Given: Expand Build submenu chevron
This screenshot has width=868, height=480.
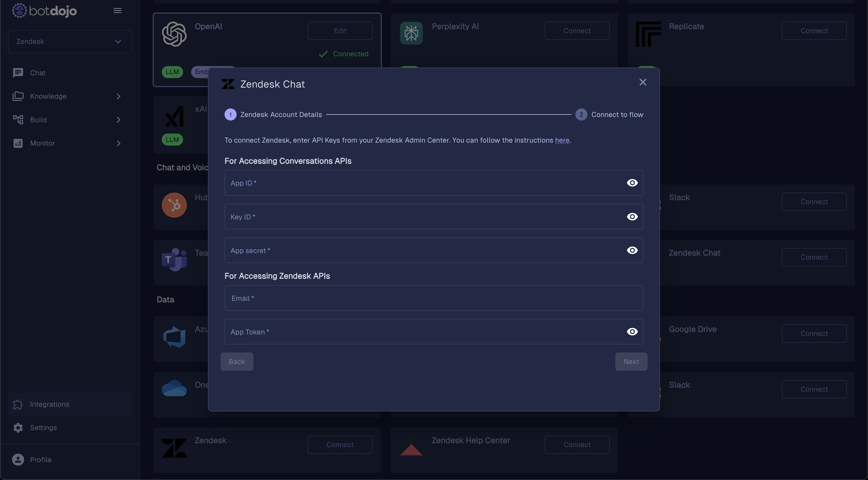Looking at the screenshot, I should coord(118,120).
